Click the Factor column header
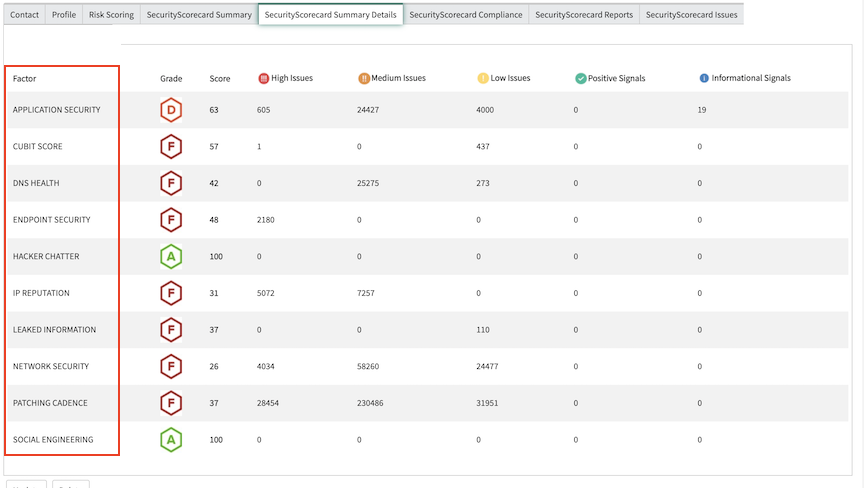Image resolution: width=864 pixels, height=488 pixels. tap(24, 79)
